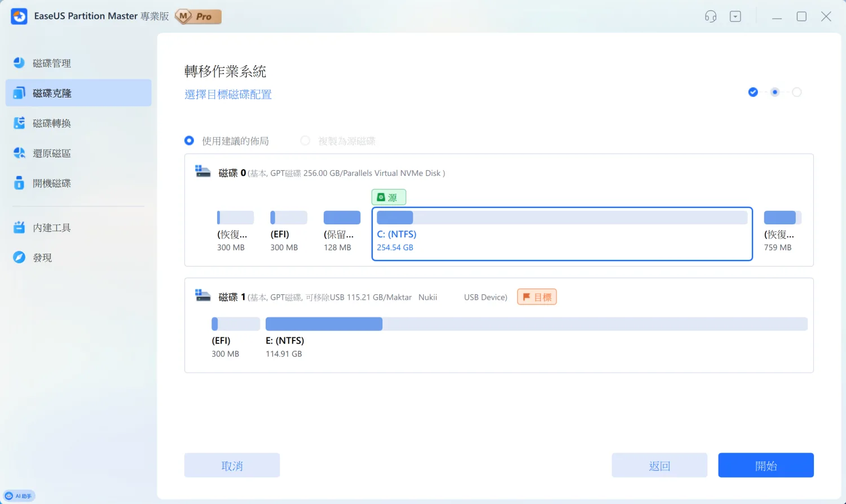Open 磁碟轉換 in the sidebar
Viewport: 846px width, 504px height.
click(x=78, y=123)
